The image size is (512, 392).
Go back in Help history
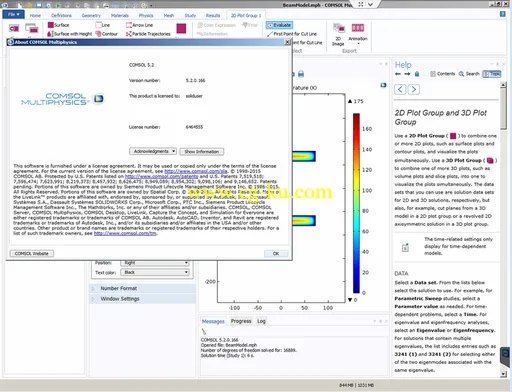(x=398, y=74)
